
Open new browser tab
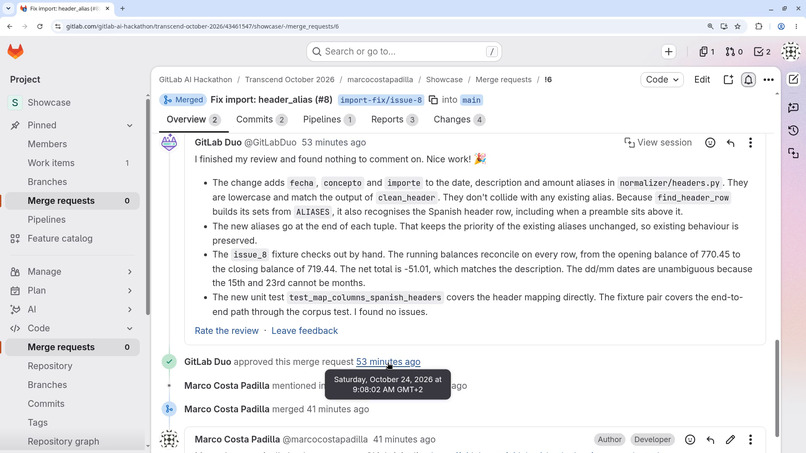122,9
